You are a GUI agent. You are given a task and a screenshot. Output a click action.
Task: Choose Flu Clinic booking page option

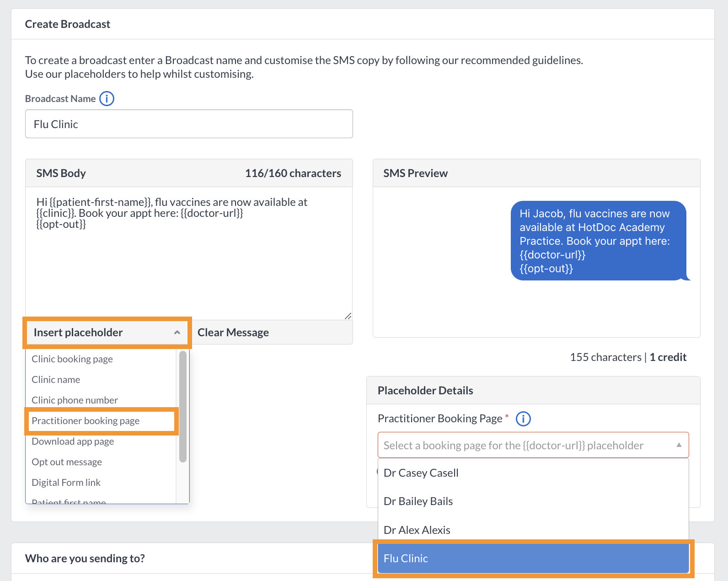coord(533,559)
